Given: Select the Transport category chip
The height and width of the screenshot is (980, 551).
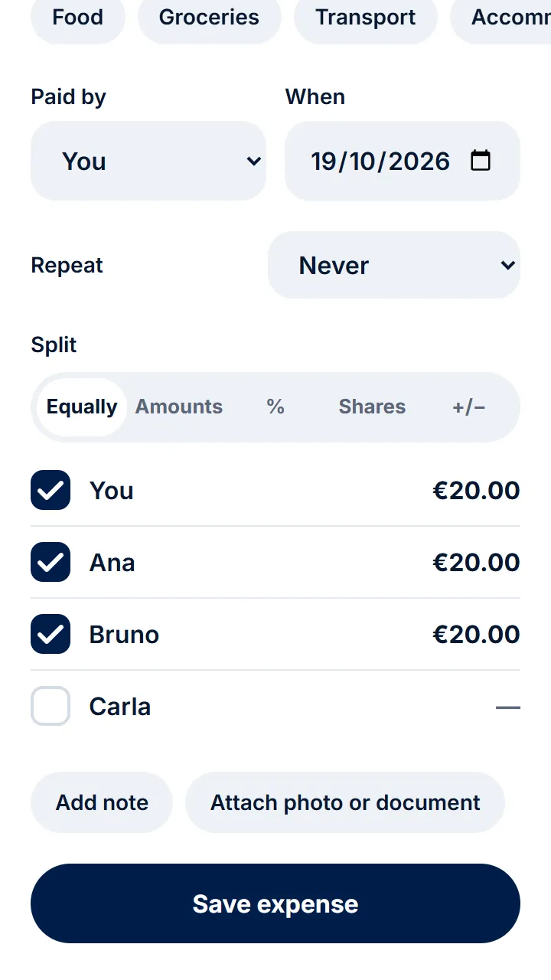Looking at the screenshot, I should (x=366, y=17).
